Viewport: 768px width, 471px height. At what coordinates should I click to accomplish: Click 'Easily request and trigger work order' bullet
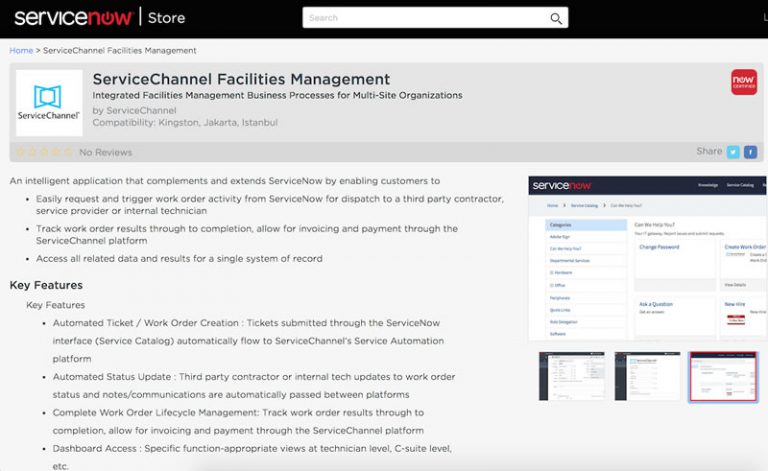[x=270, y=205]
